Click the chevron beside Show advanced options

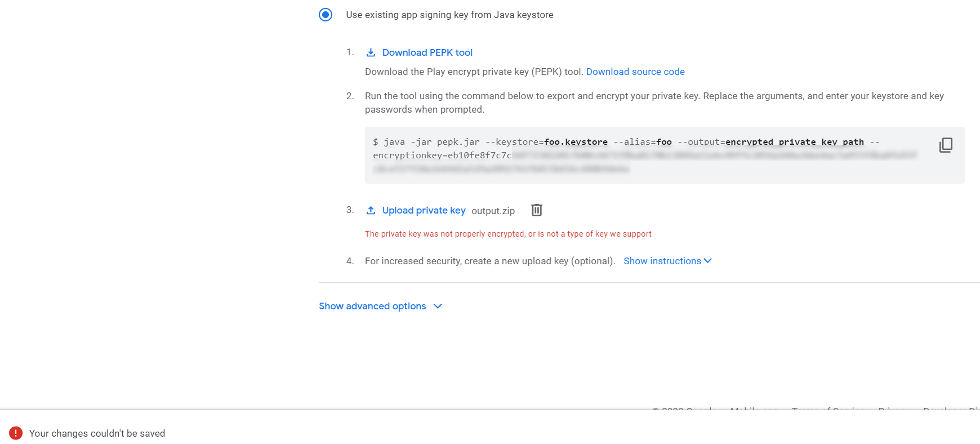tap(438, 306)
